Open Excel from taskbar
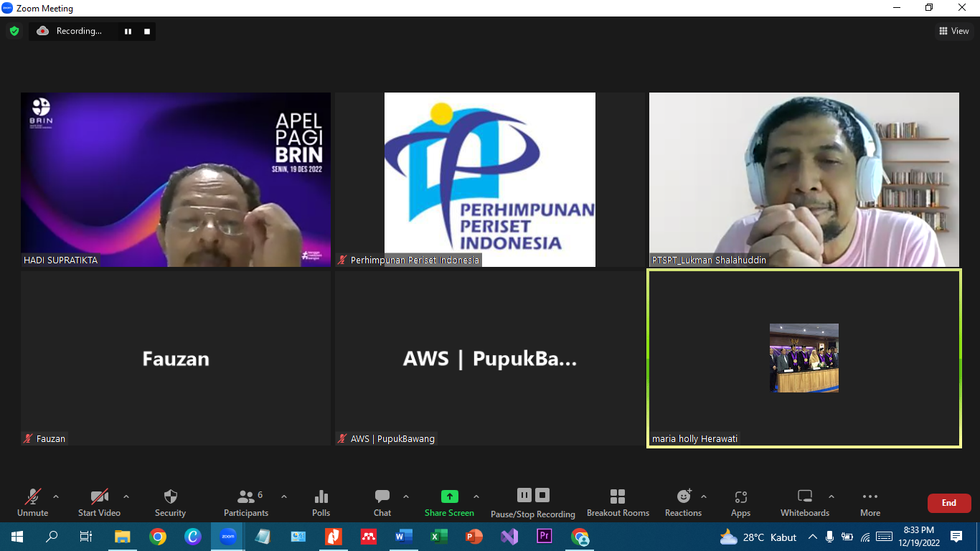The height and width of the screenshot is (551, 980). pos(439,537)
